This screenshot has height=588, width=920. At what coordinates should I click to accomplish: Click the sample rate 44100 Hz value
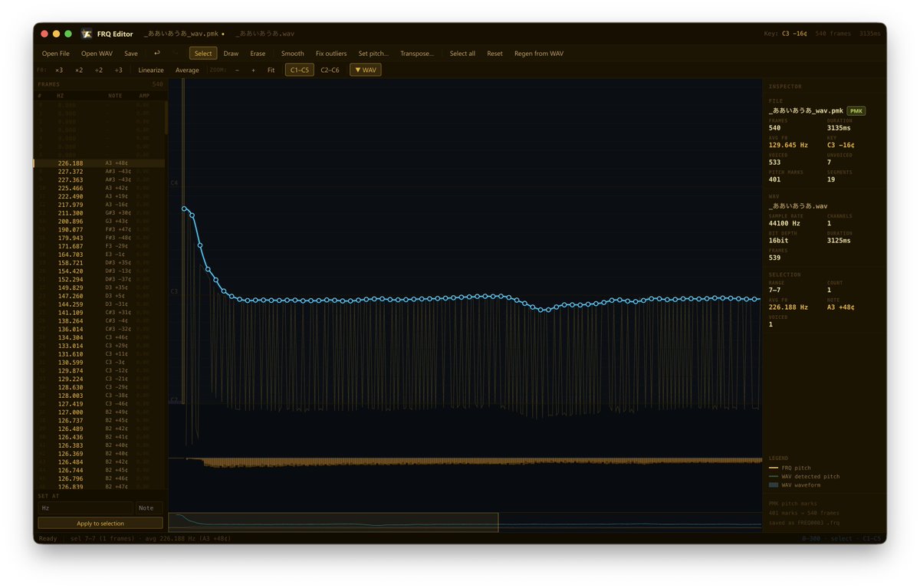coord(785,223)
